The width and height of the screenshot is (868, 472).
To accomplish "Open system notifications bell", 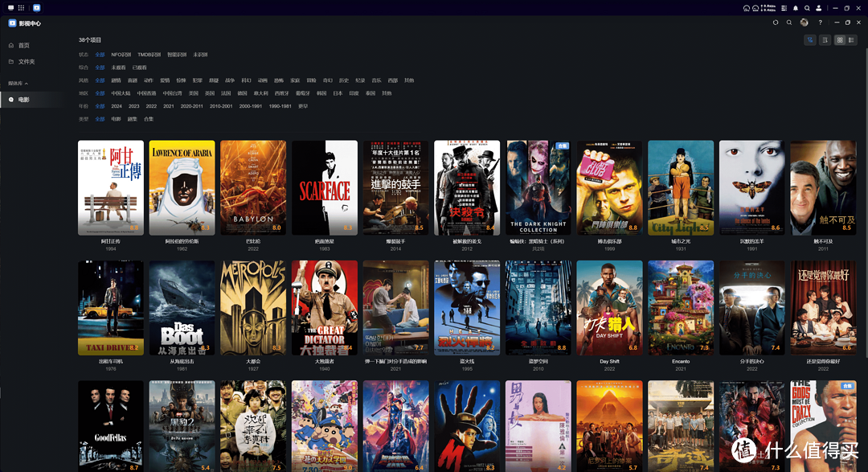I will [796, 8].
